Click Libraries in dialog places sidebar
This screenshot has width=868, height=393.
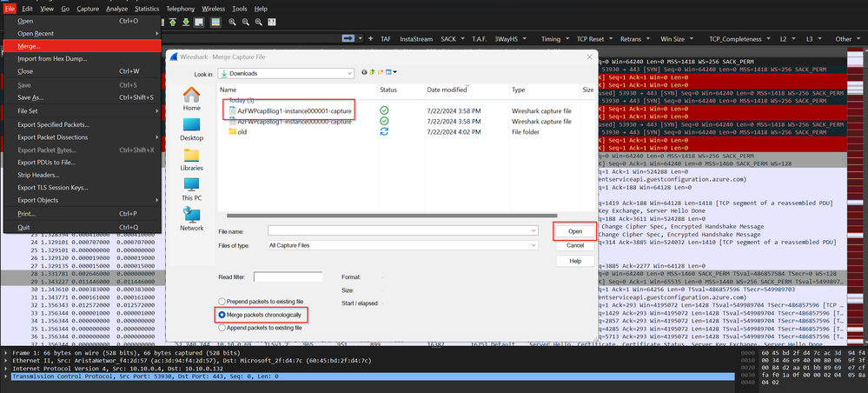[x=191, y=160]
